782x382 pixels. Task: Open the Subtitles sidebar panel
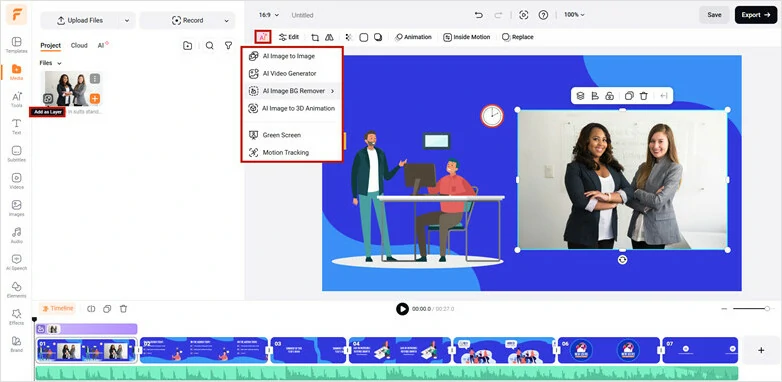pyautogui.click(x=16, y=154)
